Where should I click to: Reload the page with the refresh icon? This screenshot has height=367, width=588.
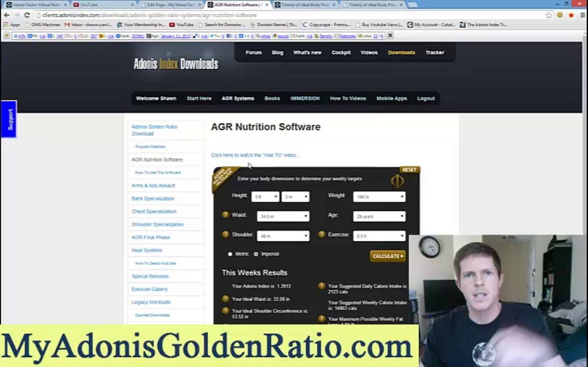(27, 15)
